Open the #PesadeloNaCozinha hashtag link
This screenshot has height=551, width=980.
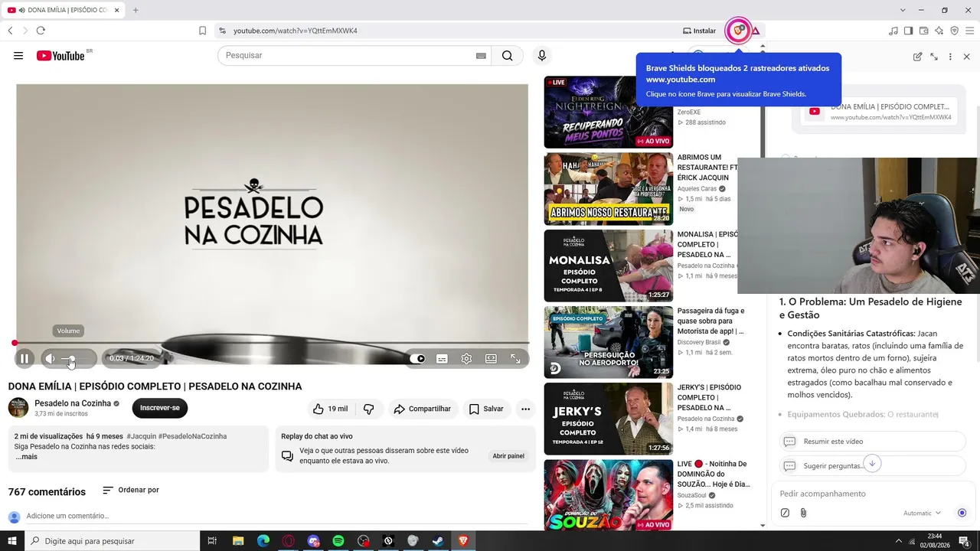(192, 436)
